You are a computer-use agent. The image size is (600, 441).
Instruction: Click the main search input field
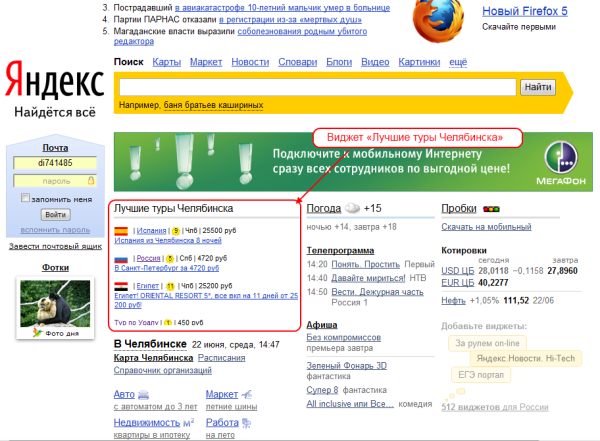pos(318,87)
